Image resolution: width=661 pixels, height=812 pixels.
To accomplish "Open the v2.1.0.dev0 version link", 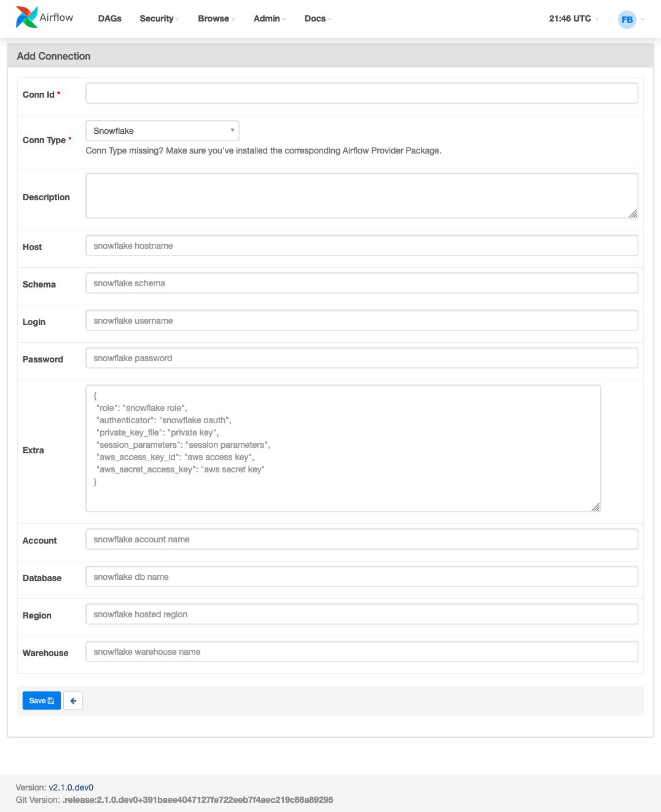I will [71, 787].
